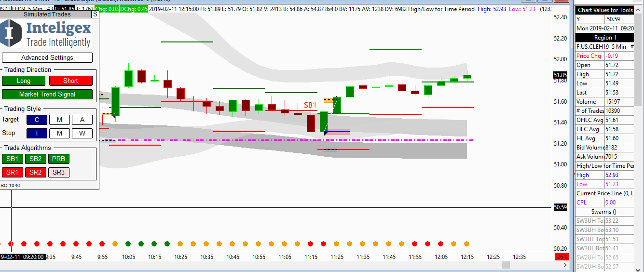The width and height of the screenshot is (644, 272).
Task: Open Advanced Settings
Action: click(47, 57)
